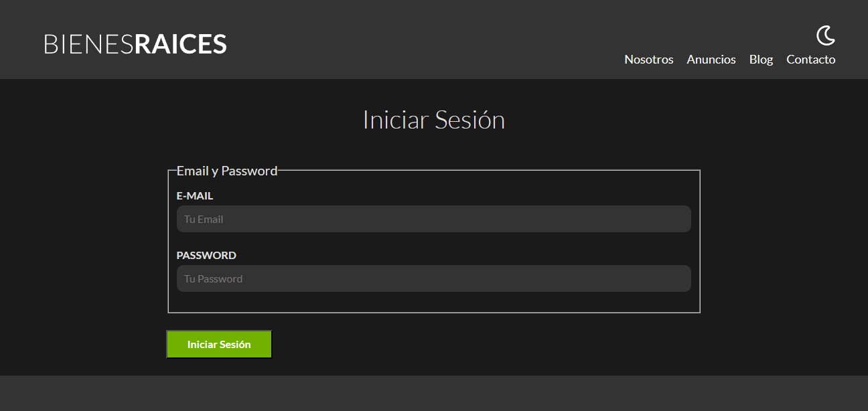
Task: Go to the Anuncios section
Action: pos(711,60)
